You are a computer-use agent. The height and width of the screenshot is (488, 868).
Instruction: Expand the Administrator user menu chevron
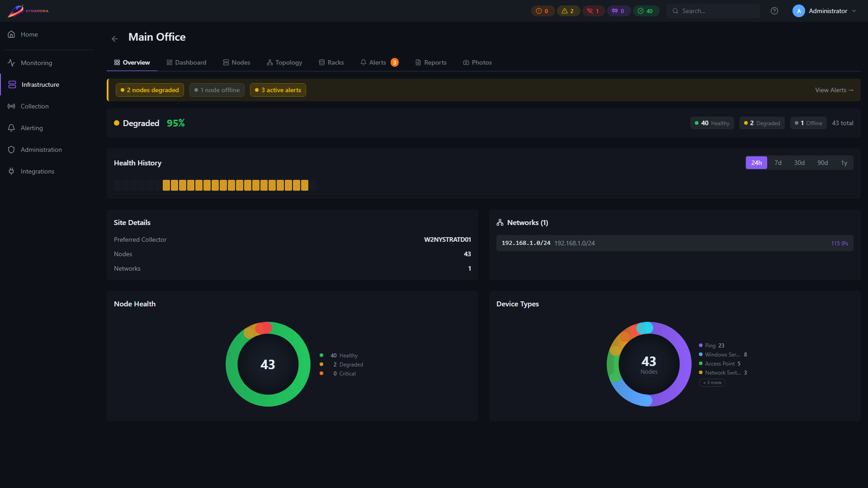pyautogui.click(x=854, y=11)
